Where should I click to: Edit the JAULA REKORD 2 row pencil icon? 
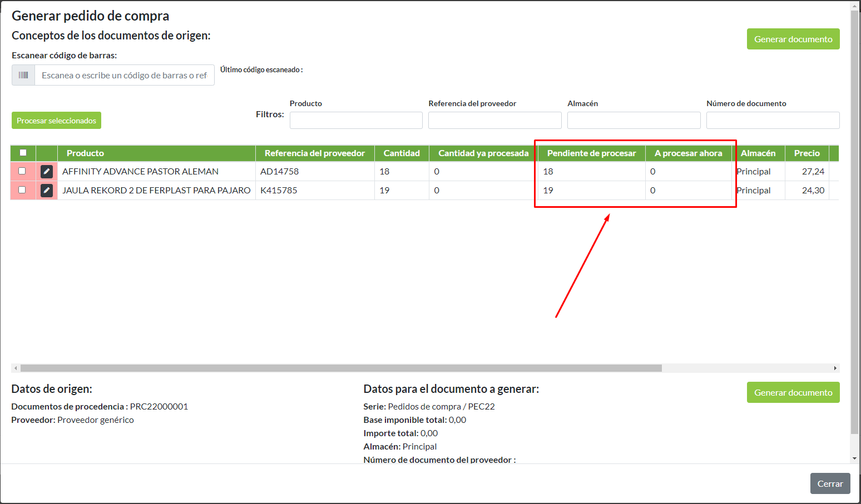coord(47,191)
